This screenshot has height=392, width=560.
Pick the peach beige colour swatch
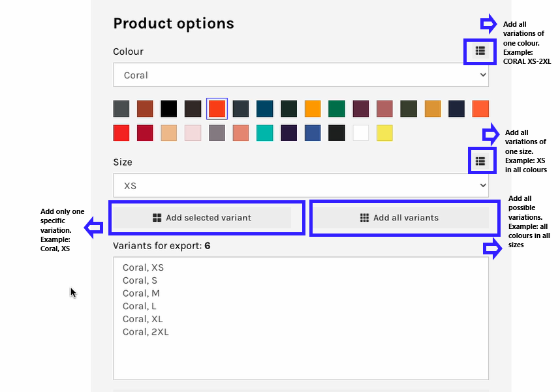[169, 133]
